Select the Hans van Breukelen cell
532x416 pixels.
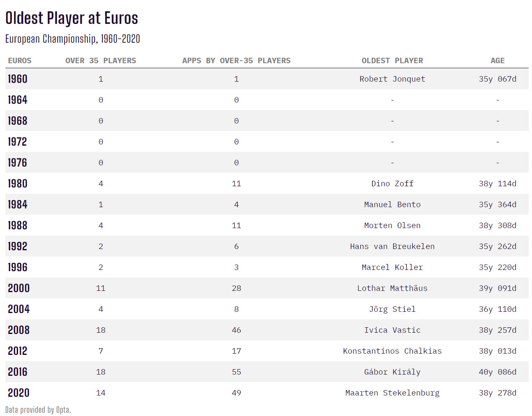coord(392,247)
